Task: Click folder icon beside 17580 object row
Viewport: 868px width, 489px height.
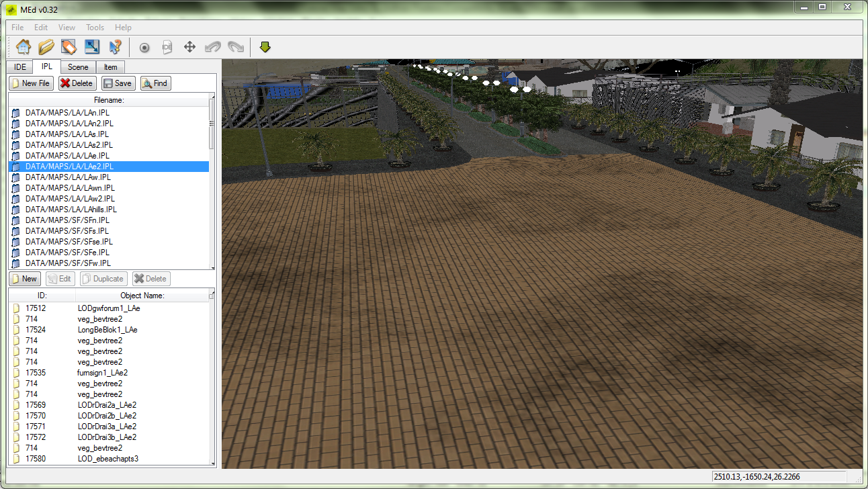Action: (16, 459)
